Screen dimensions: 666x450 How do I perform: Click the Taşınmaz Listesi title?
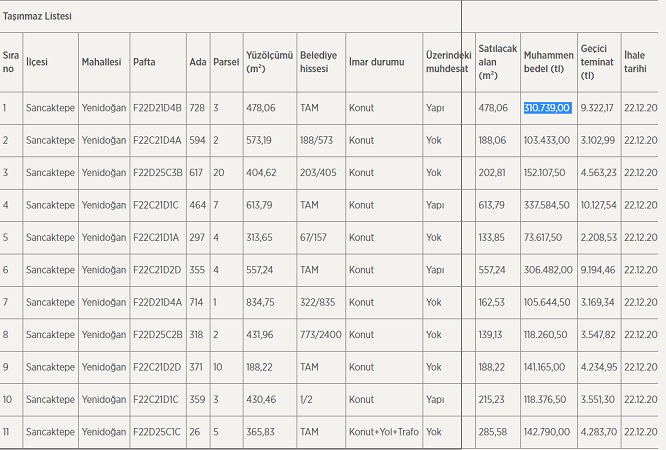pos(37,17)
